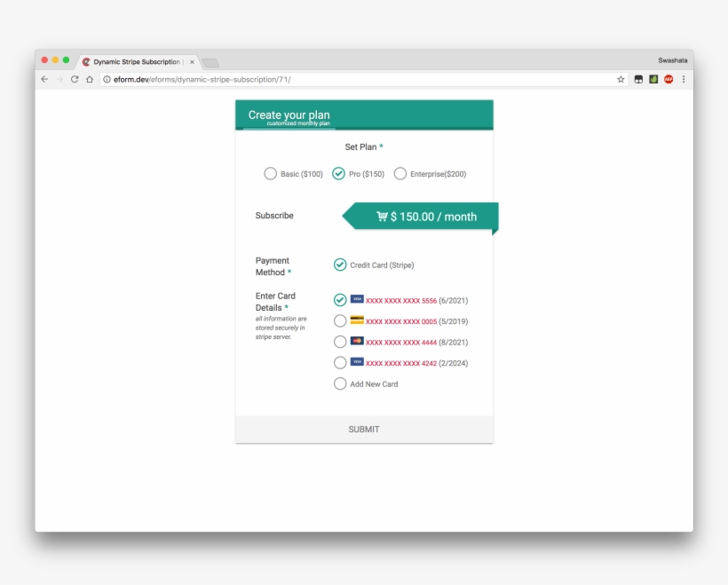
Task: Open the AdBlock extension icon
Action: (x=668, y=79)
